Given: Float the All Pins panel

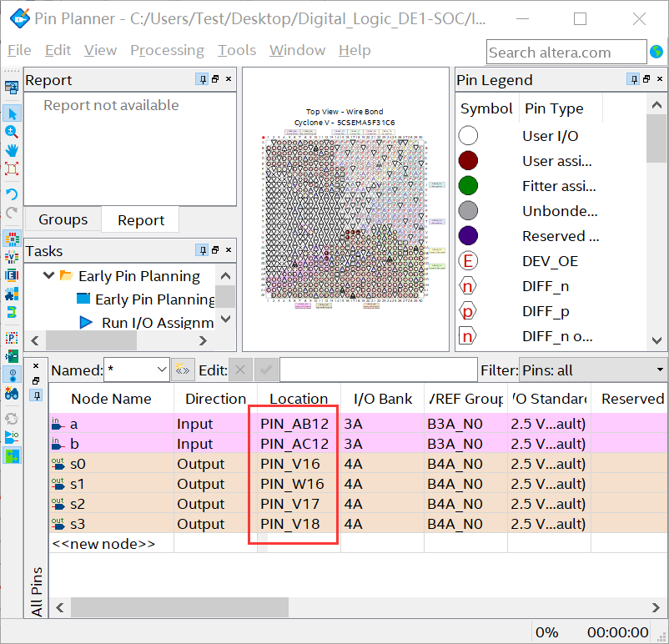Looking at the screenshot, I should 36,380.
